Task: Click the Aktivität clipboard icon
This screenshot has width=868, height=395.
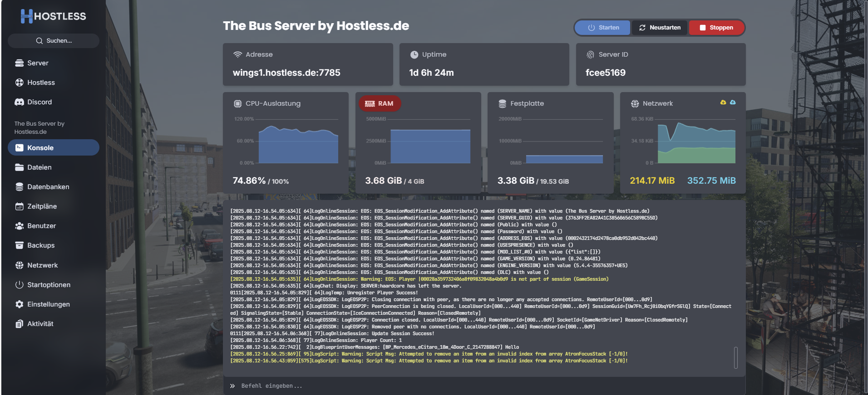Action: [20, 324]
